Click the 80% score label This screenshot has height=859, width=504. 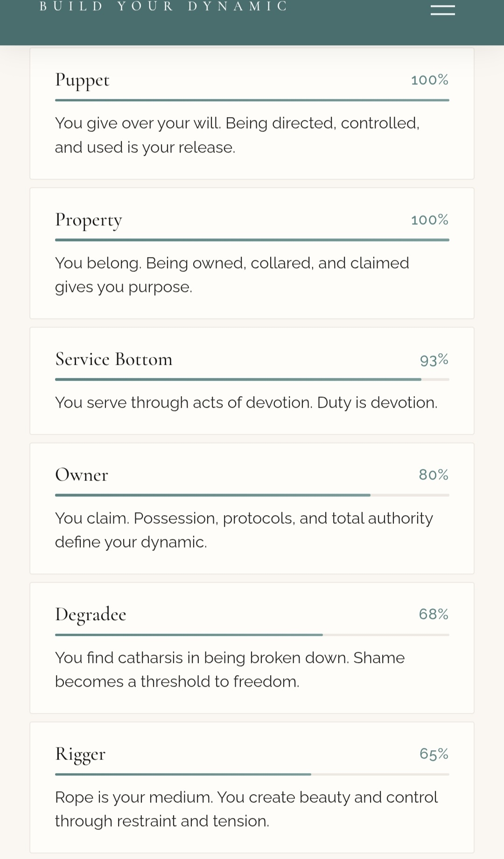[x=434, y=475]
